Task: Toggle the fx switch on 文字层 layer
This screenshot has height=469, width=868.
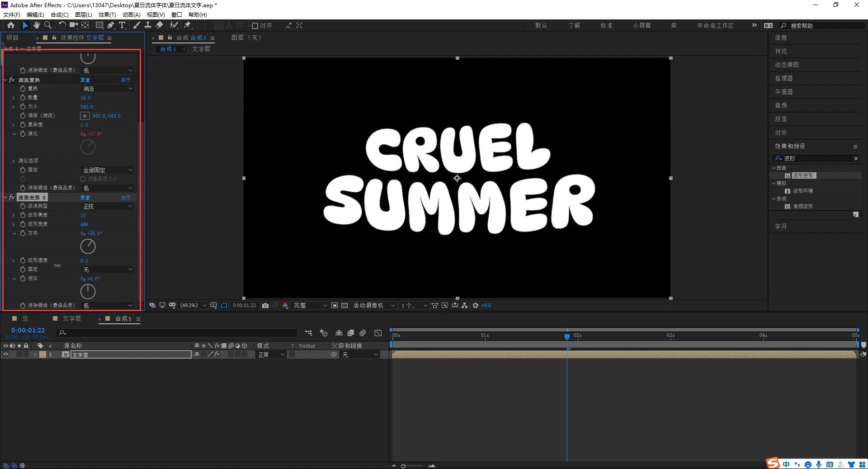Action: pos(217,355)
